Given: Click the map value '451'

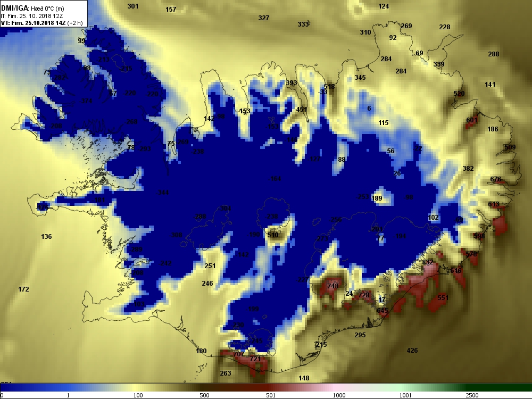Looking at the screenshot, I should click(302, 109).
